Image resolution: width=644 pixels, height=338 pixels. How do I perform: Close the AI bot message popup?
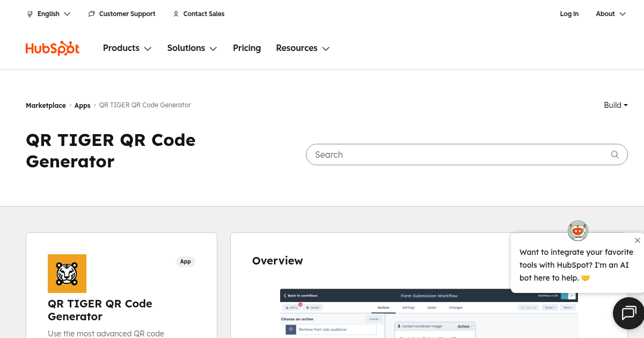coord(638,240)
